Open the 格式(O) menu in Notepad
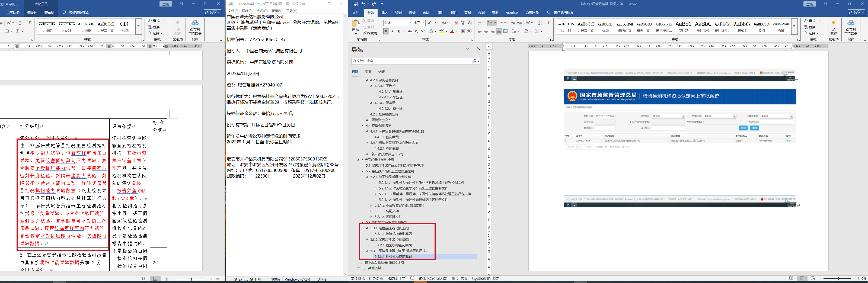Viewport: 868px width, 283px height. click(262, 11)
